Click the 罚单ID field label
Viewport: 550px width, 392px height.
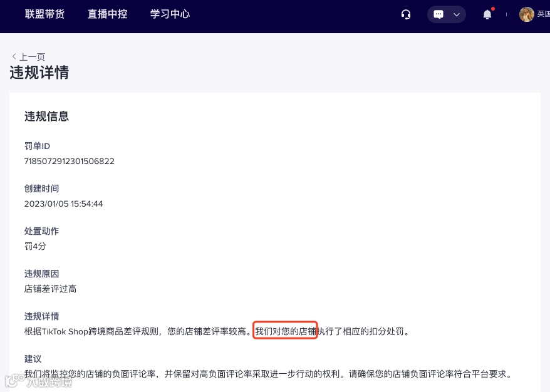(x=37, y=146)
